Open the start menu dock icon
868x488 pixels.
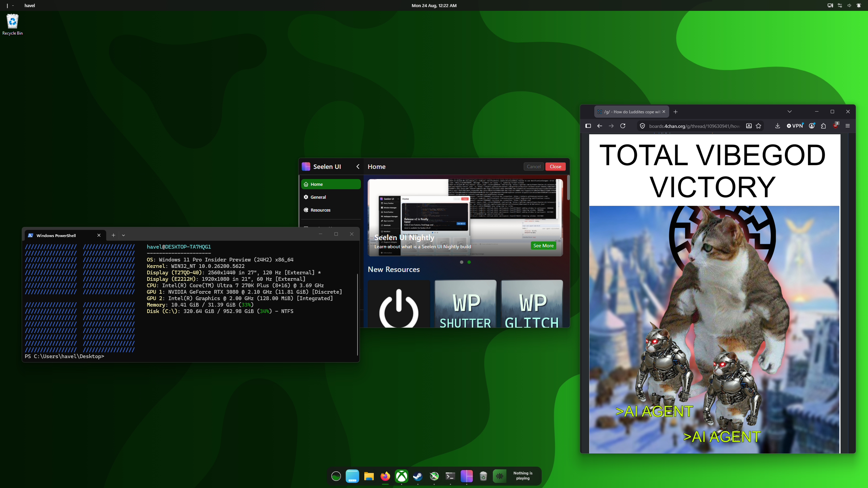coord(336,476)
